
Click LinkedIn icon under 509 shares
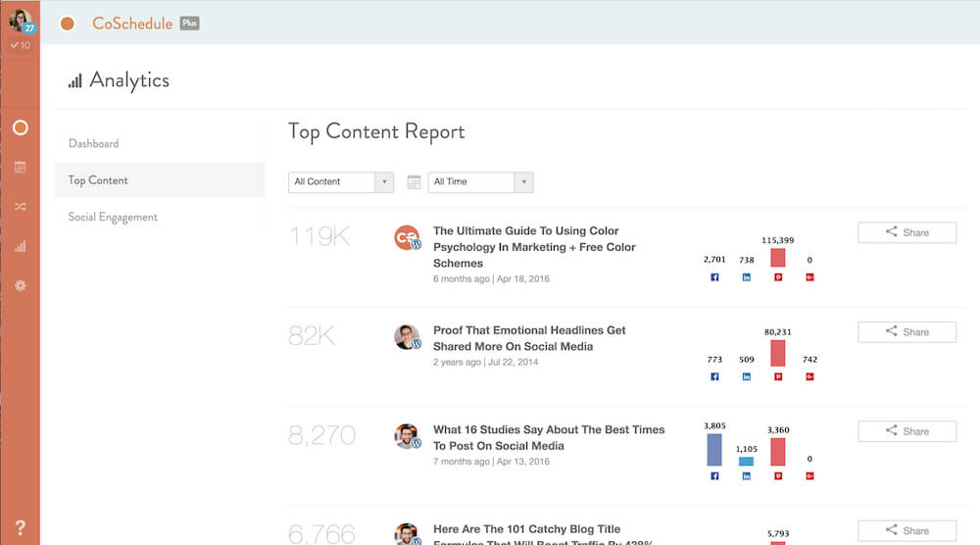[x=746, y=376]
